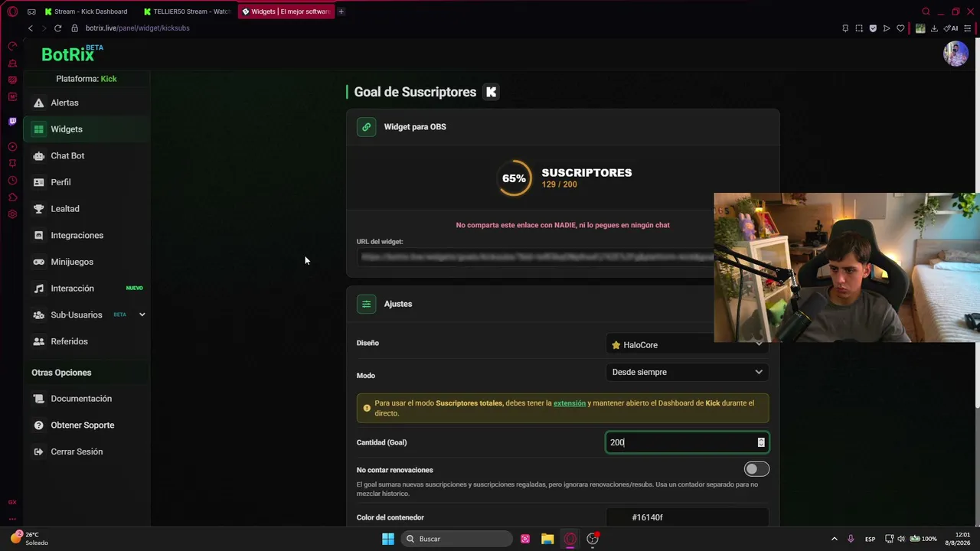Open the Opera GX menu logo
The width and height of the screenshot is (980, 551).
click(x=12, y=11)
